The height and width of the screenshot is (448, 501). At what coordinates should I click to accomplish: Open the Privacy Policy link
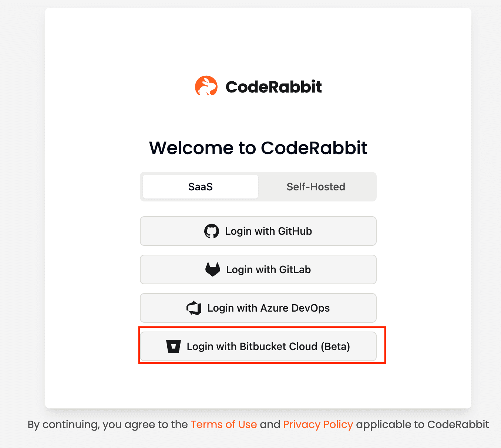tap(318, 424)
